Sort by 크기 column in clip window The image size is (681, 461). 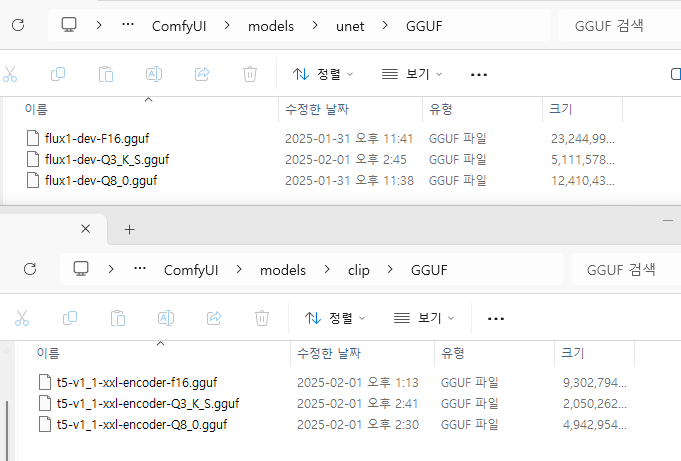tap(573, 353)
